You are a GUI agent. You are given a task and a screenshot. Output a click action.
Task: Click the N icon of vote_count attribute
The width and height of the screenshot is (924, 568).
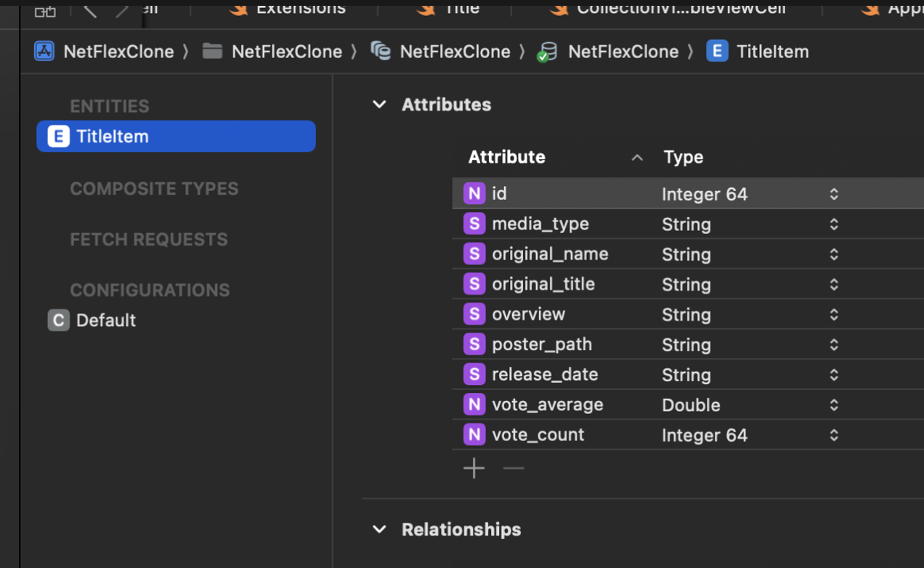click(474, 435)
